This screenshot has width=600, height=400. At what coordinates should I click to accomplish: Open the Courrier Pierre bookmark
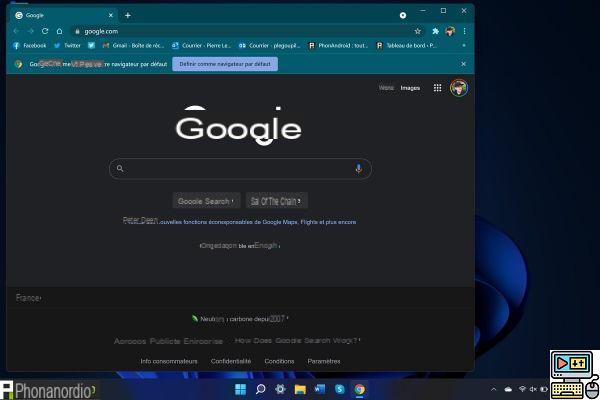pos(201,46)
